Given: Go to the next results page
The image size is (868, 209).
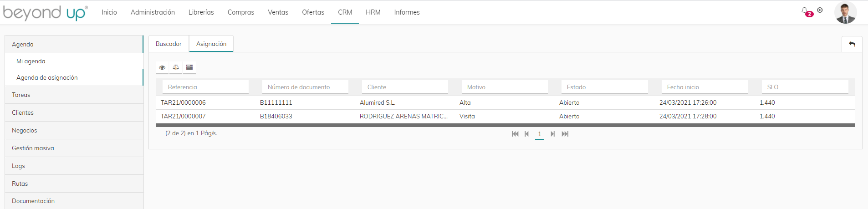Looking at the screenshot, I should 552,134.
